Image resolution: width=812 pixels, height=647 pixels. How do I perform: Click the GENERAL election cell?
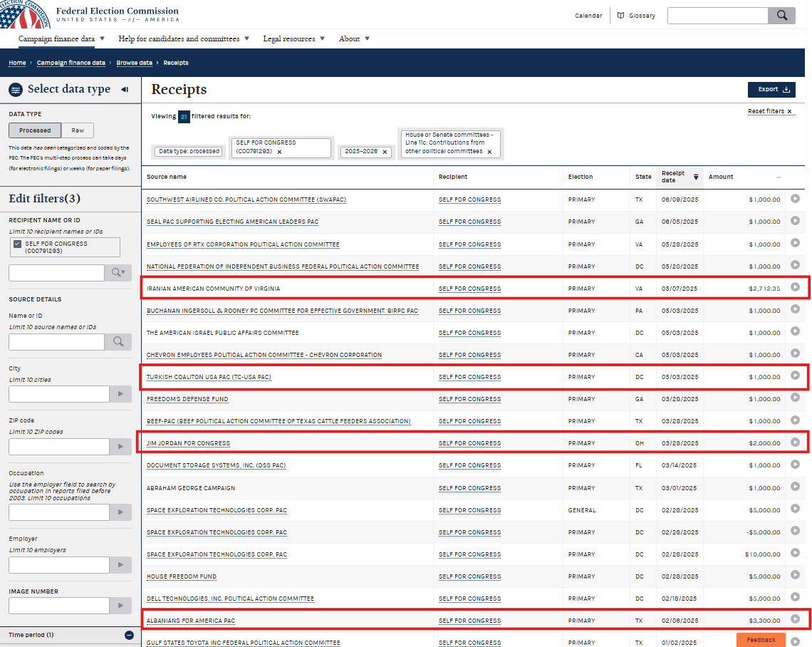click(581, 510)
